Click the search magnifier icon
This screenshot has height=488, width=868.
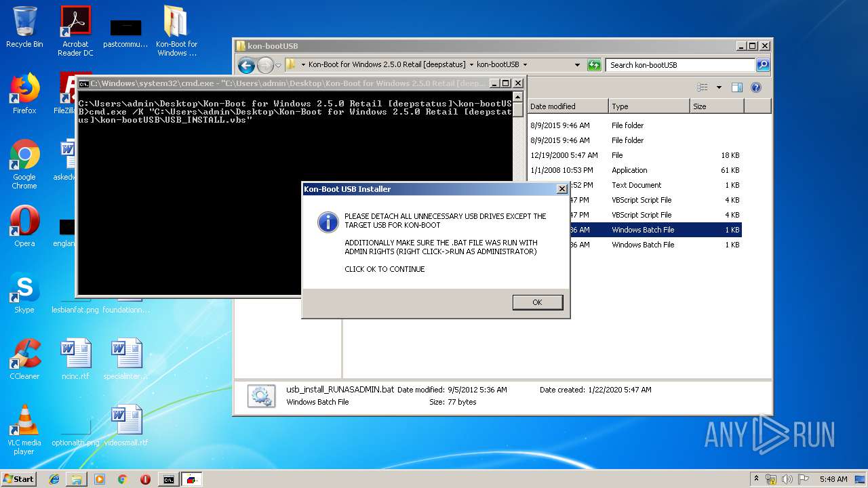[763, 65]
